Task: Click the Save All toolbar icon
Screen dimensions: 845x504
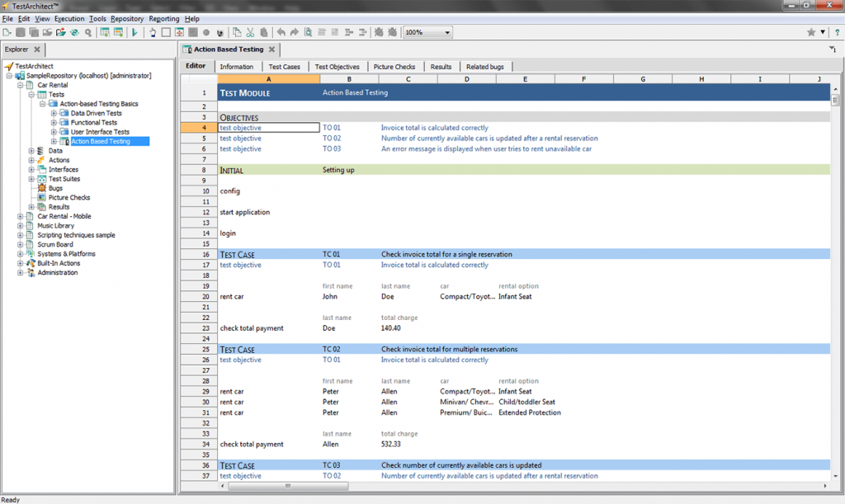Action: pos(34,32)
